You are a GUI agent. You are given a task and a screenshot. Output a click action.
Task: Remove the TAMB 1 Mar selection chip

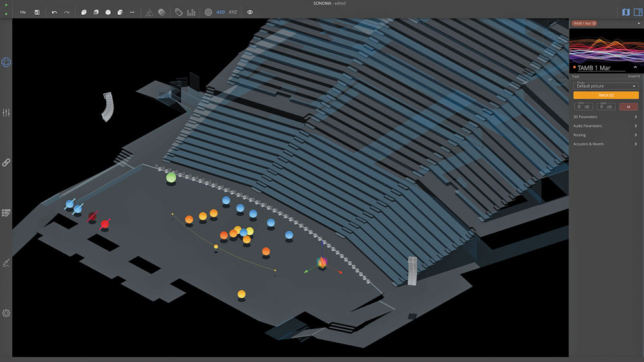[x=594, y=23]
